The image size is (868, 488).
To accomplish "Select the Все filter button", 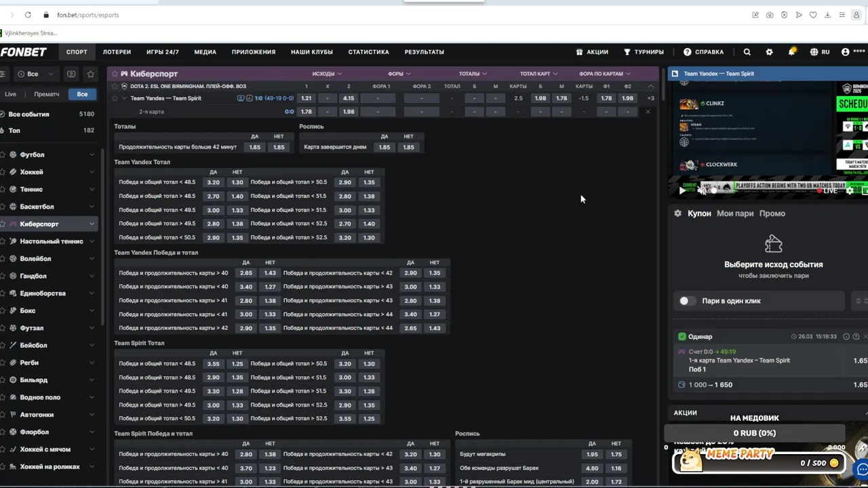I will (82, 94).
